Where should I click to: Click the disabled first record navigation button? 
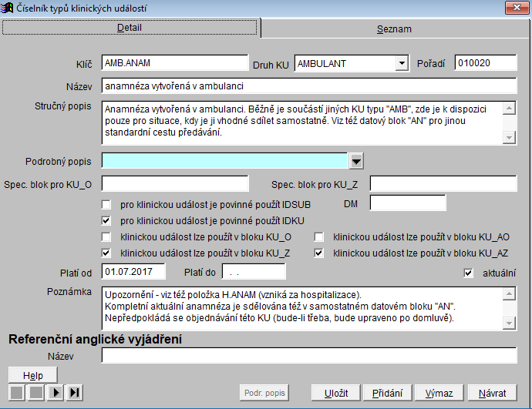pyautogui.click(x=16, y=393)
